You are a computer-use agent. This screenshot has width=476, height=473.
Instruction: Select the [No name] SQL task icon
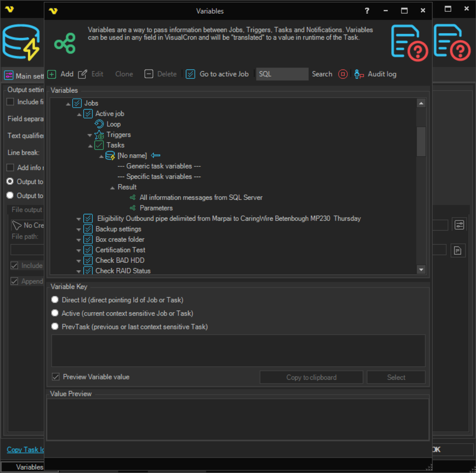(110, 156)
